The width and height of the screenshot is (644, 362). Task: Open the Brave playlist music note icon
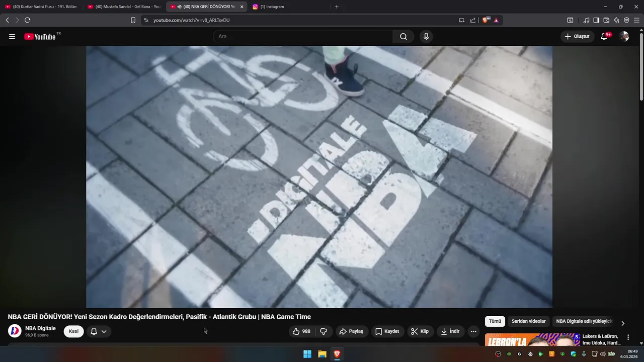tap(586, 20)
